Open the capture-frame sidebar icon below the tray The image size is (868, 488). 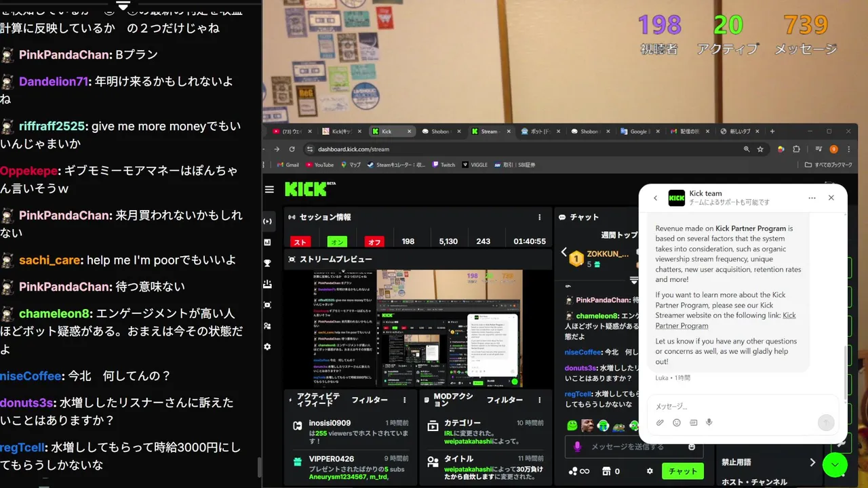268,305
